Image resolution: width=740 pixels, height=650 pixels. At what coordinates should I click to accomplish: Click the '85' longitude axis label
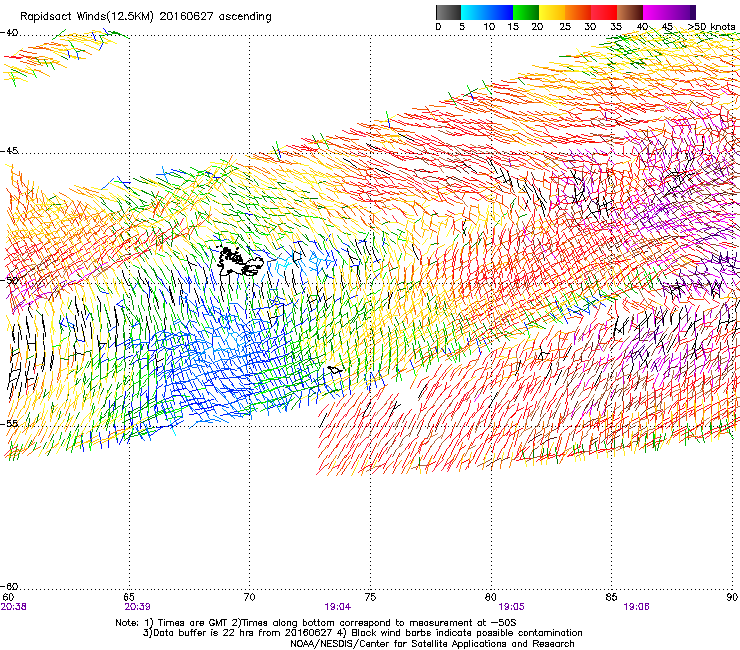[611, 597]
